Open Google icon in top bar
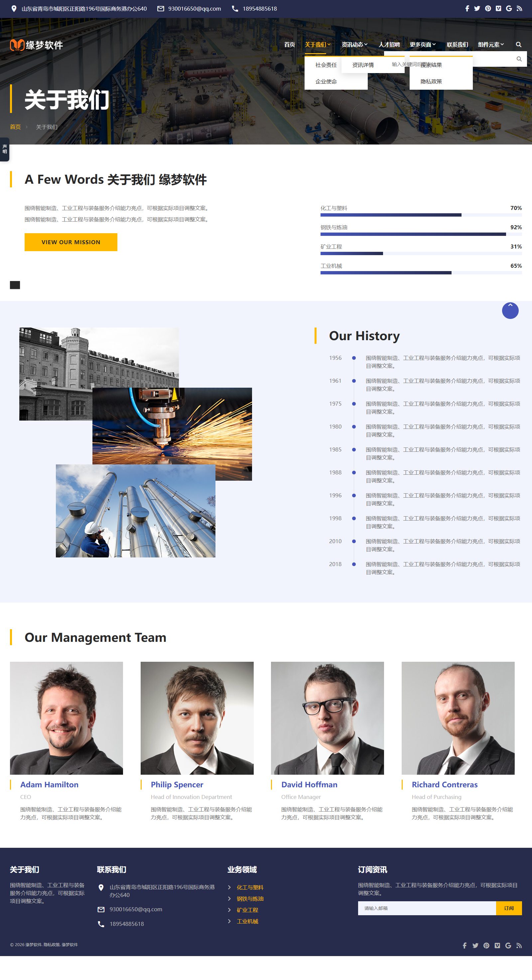 point(509,8)
